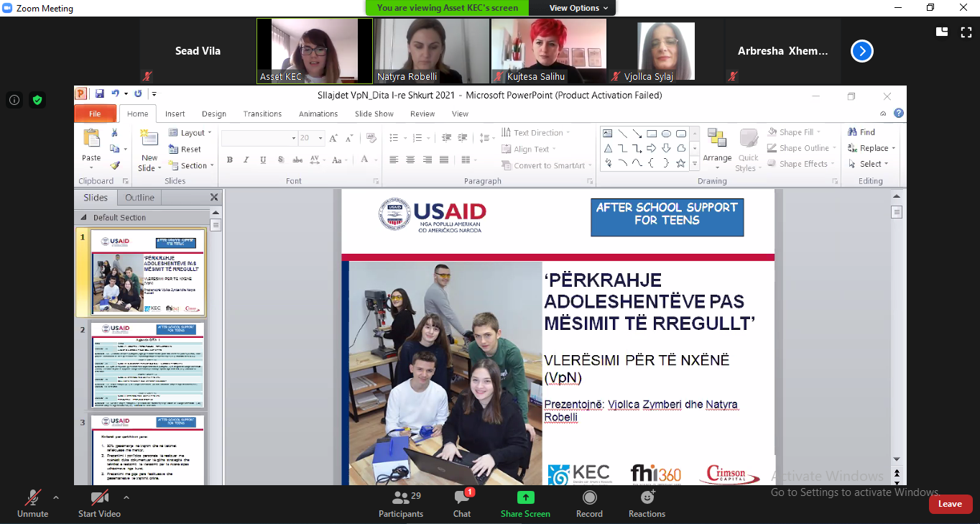Click the green encryption shield icon
Screen dimensions: 980x524
tap(37, 101)
